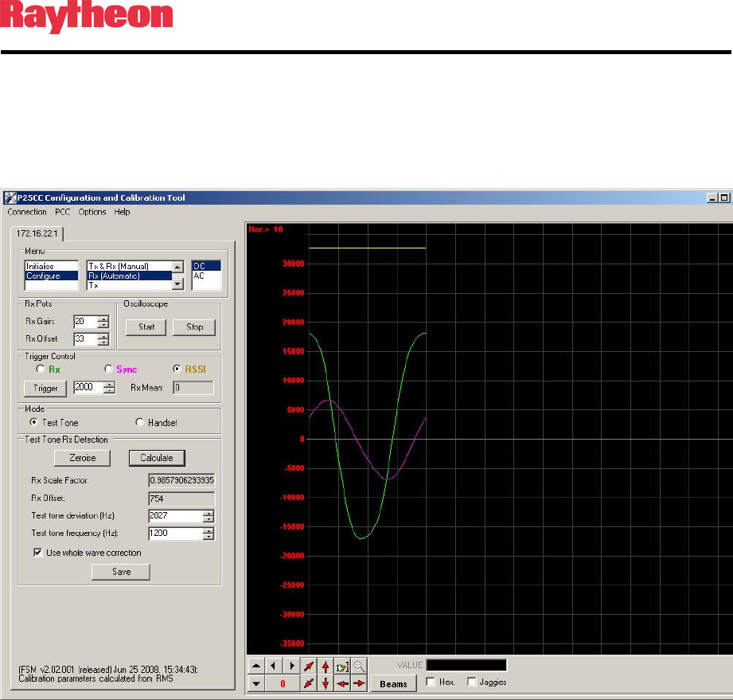733x700 pixels.
Task: Click the pointing-hand cursor icon
Action: pyautogui.click(x=342, y=666)
